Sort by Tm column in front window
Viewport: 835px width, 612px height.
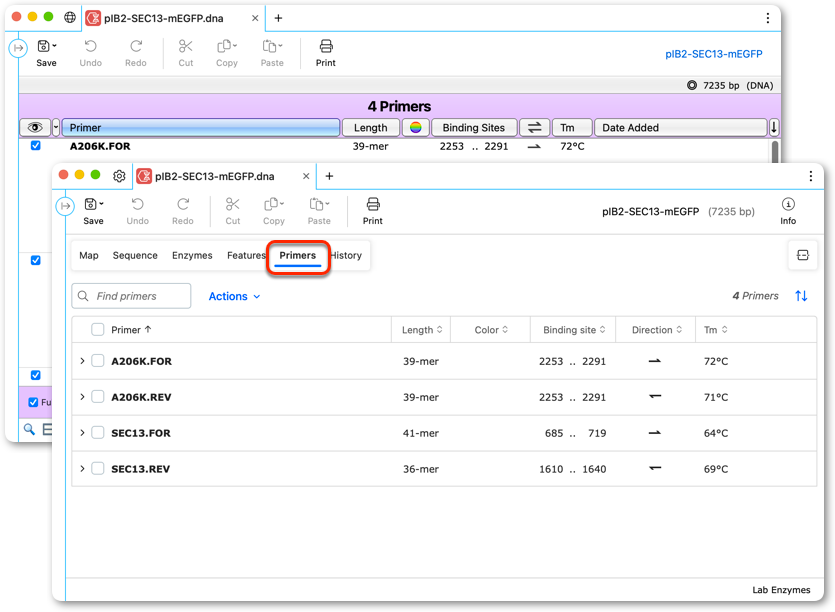716,330
